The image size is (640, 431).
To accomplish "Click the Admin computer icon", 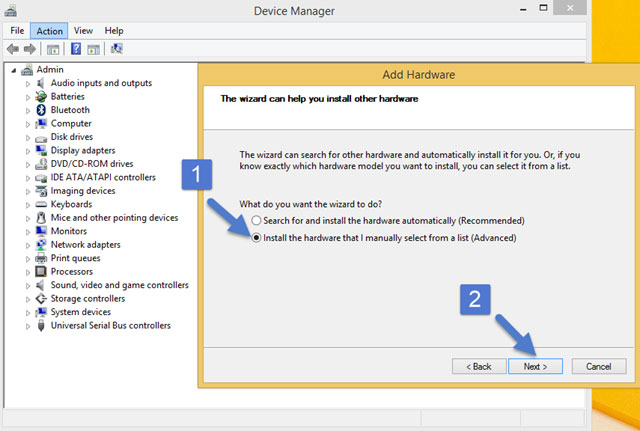I will [x=27, y=70].
